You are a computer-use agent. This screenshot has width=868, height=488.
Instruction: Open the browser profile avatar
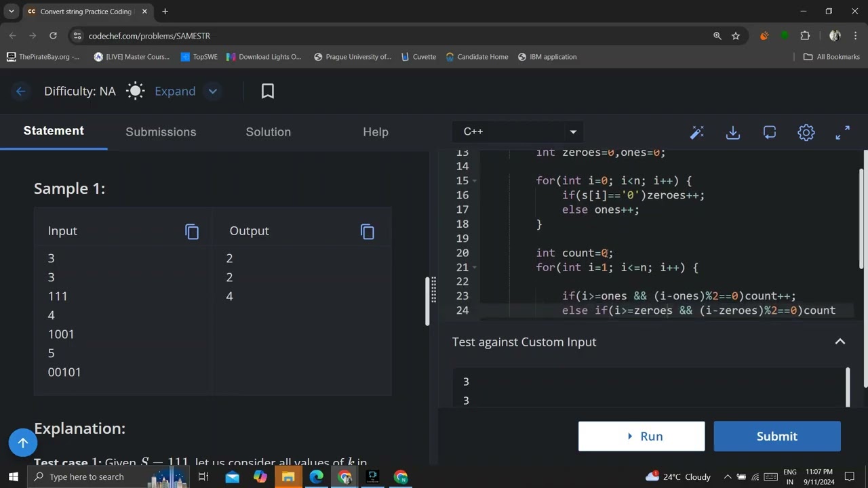pyautogui.click(x=835, y=36)
